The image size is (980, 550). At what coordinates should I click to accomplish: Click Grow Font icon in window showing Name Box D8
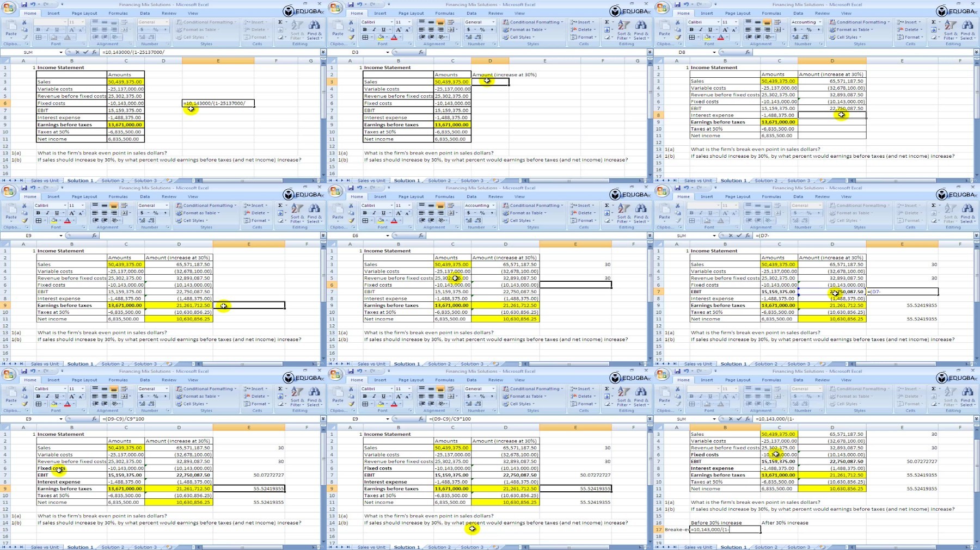pos(726,30)
